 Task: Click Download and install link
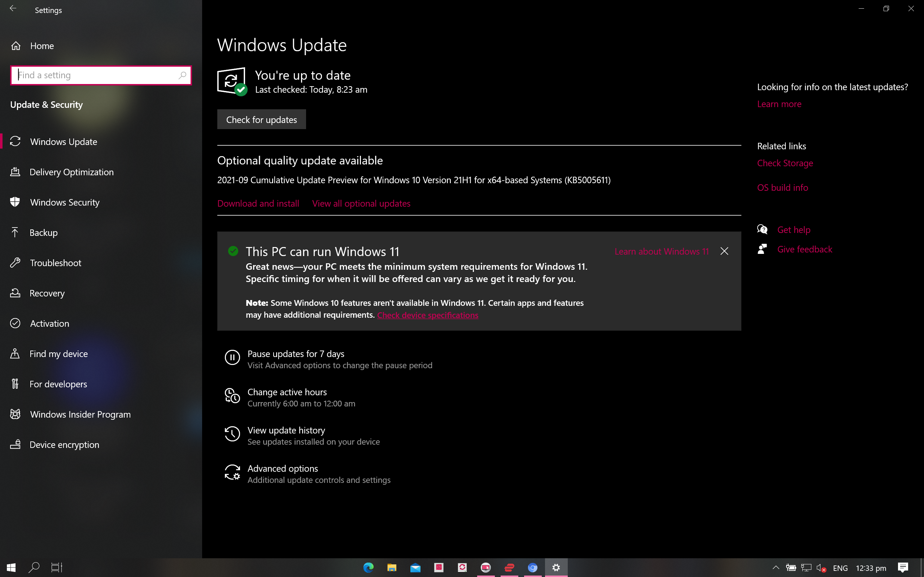click(258, 203)
